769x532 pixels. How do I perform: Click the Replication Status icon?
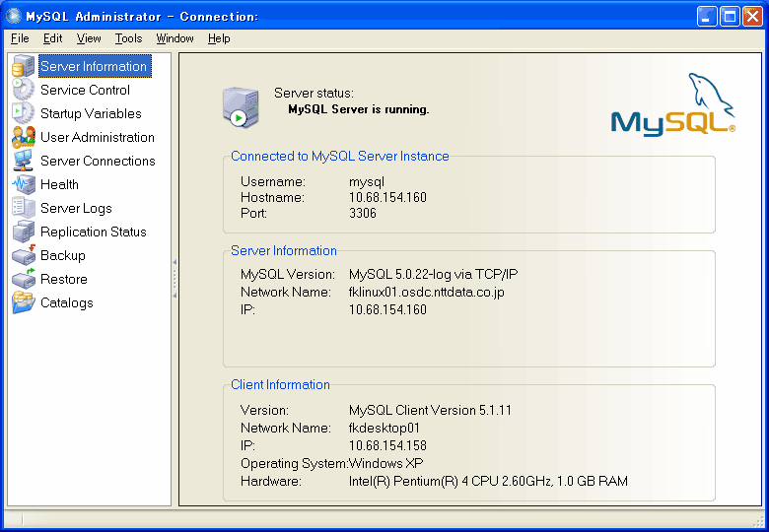(x=23, y=233)
